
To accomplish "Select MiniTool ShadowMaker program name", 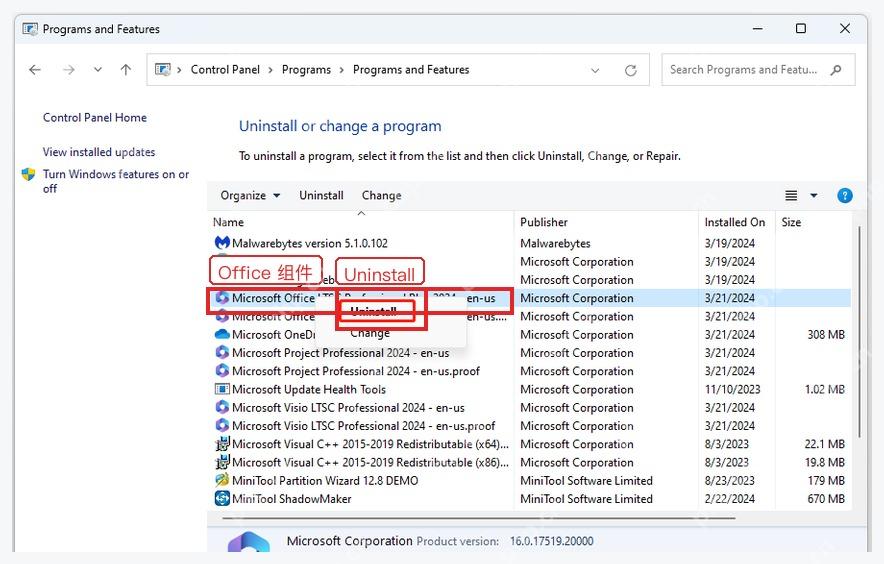I will [x=291, y=499].
